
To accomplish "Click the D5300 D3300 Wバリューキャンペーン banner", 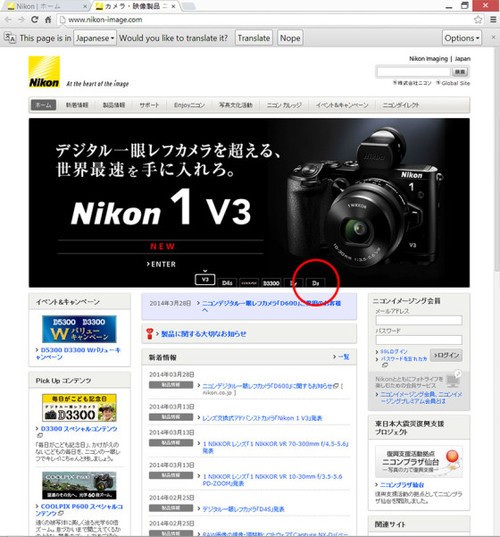I will [x=79, y=329].
